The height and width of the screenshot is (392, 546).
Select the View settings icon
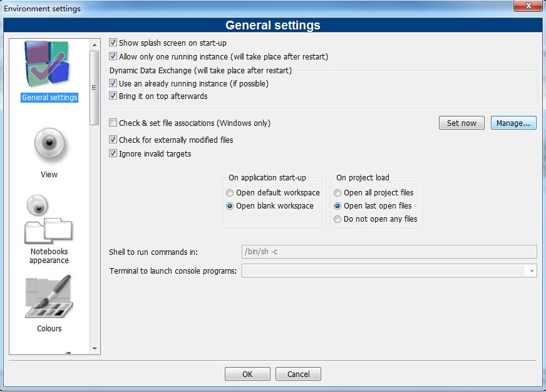pyautogui.click(x=49, y=145)
